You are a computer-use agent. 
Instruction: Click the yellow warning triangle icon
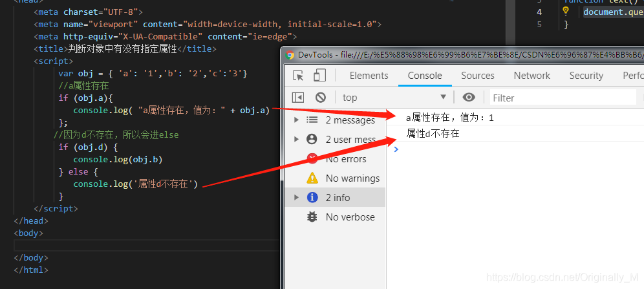coord(312,178)
